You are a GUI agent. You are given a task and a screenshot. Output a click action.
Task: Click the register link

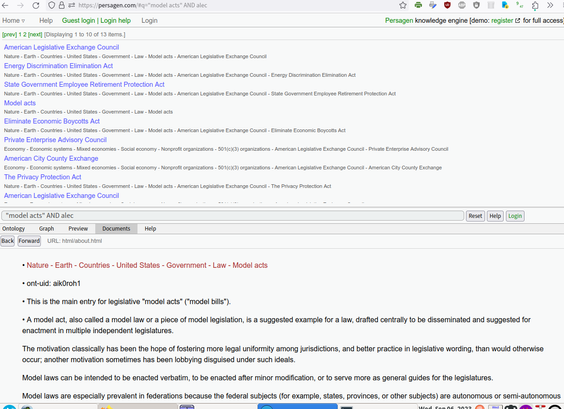[502, 21]
